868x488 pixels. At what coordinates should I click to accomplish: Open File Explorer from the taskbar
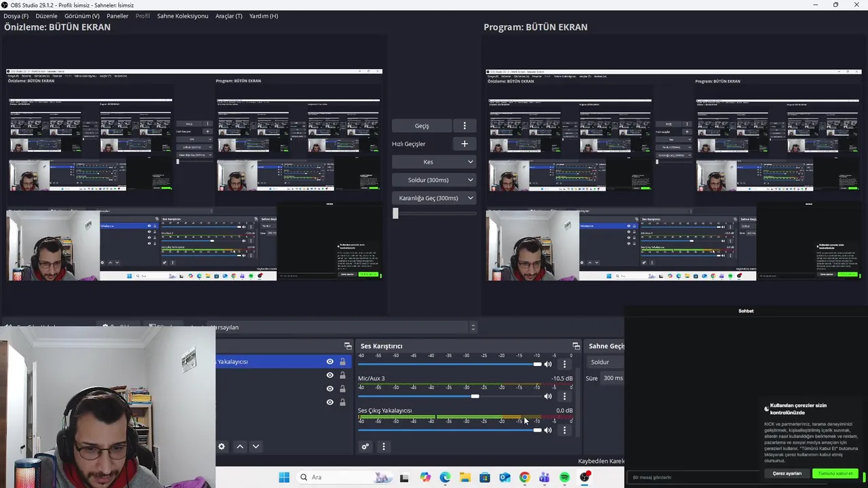click(465, 477)
